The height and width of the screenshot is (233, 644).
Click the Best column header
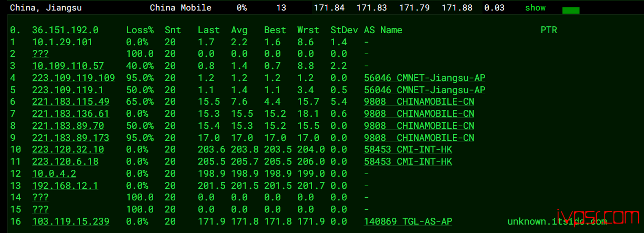click(275, 30)
